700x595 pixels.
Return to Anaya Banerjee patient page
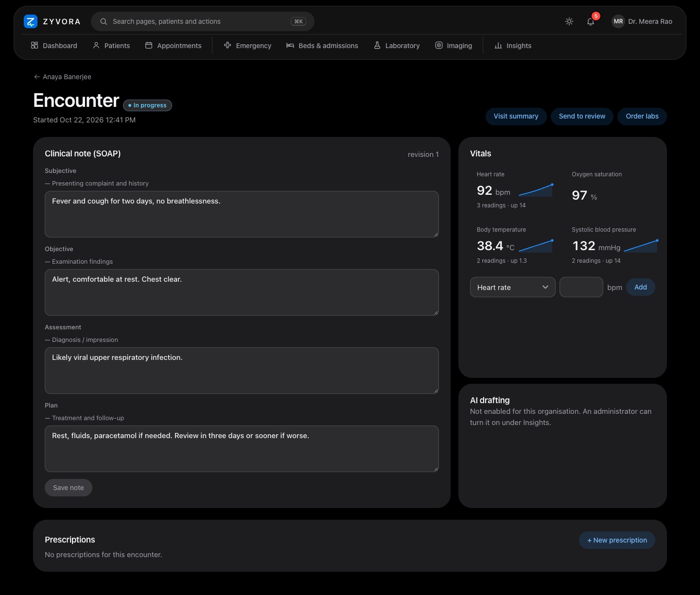tap(62, 77)
